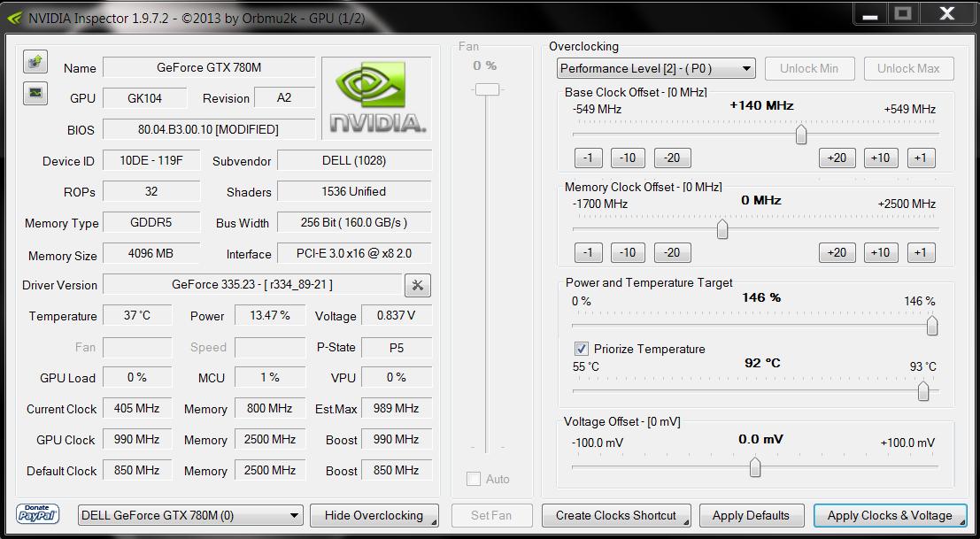
Task: Click BIOS field 80.04.B3.00.10 [MODIFIED]
Action: click(209, 129)
